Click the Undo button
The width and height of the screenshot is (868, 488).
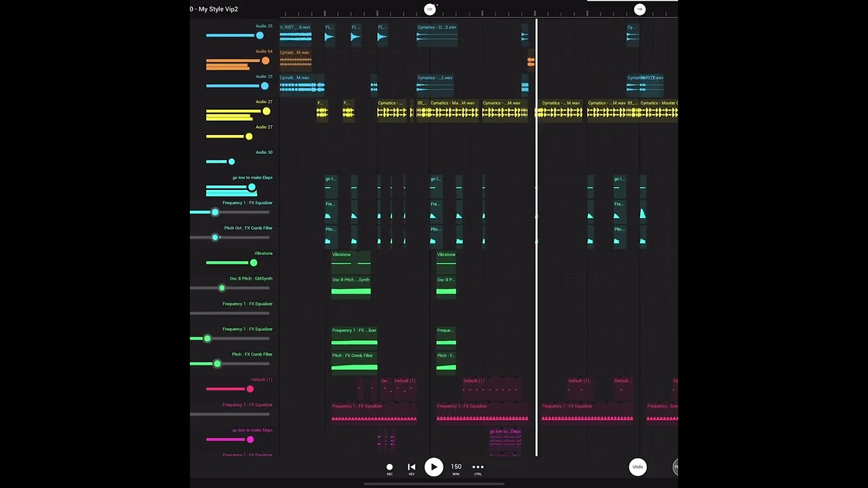[x=637, y=467]
